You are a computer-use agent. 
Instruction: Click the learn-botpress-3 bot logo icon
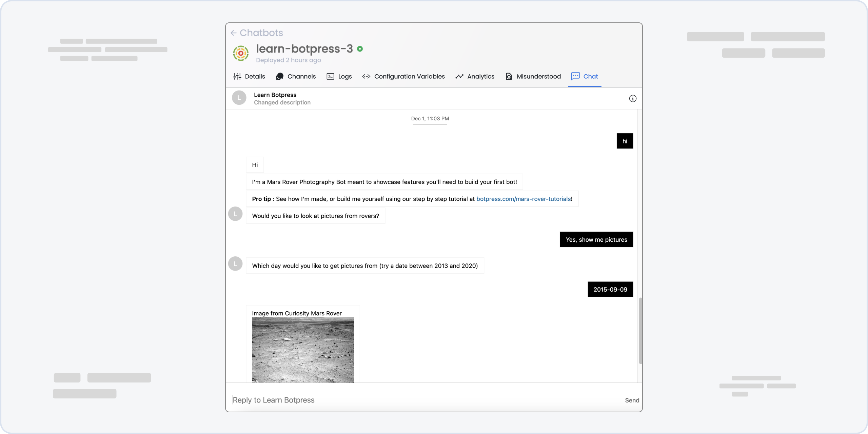pyautogui.click(x=241, y=53)
